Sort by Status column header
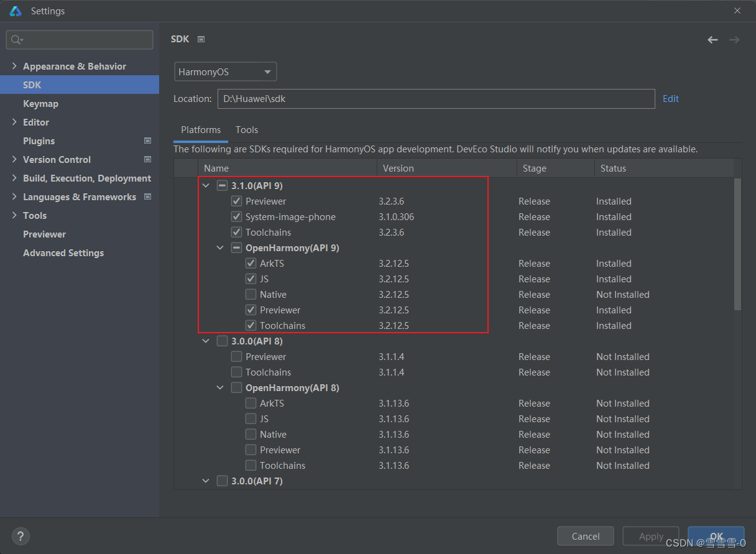 [664, 168]
